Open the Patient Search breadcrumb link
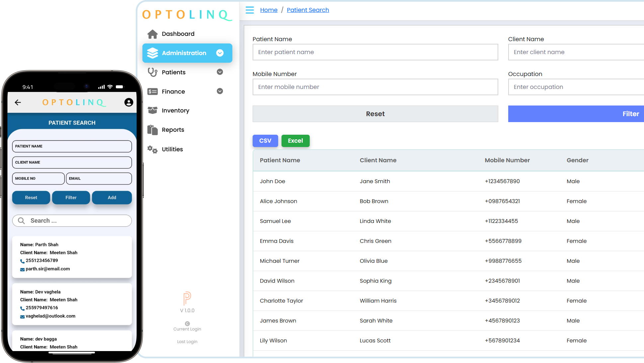This screenshot has height=363, width=644. pos(308,10)
